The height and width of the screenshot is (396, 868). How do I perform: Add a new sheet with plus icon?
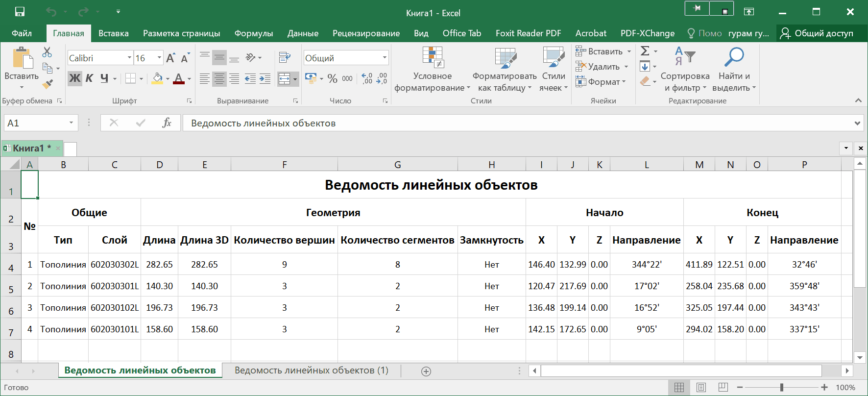pos(426,371)
